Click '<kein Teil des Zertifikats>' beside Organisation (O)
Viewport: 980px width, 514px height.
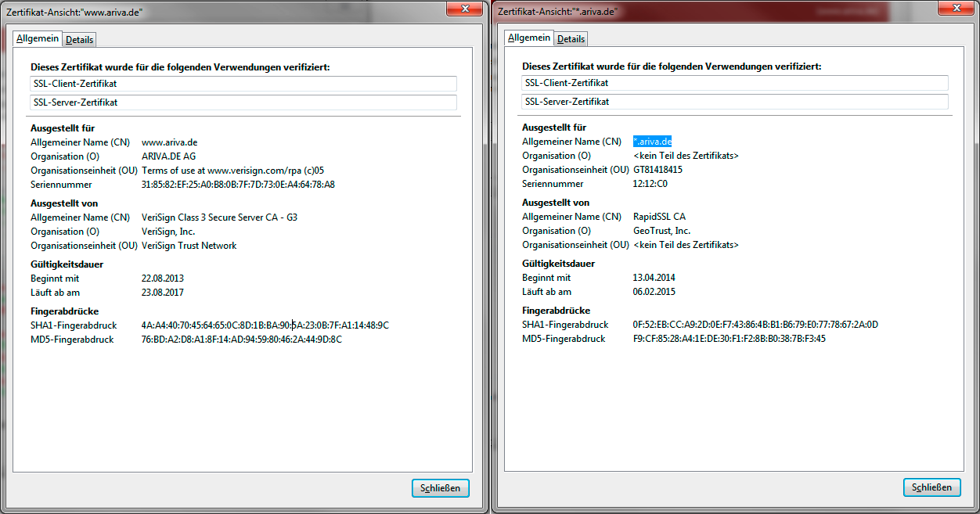[686, 156]
